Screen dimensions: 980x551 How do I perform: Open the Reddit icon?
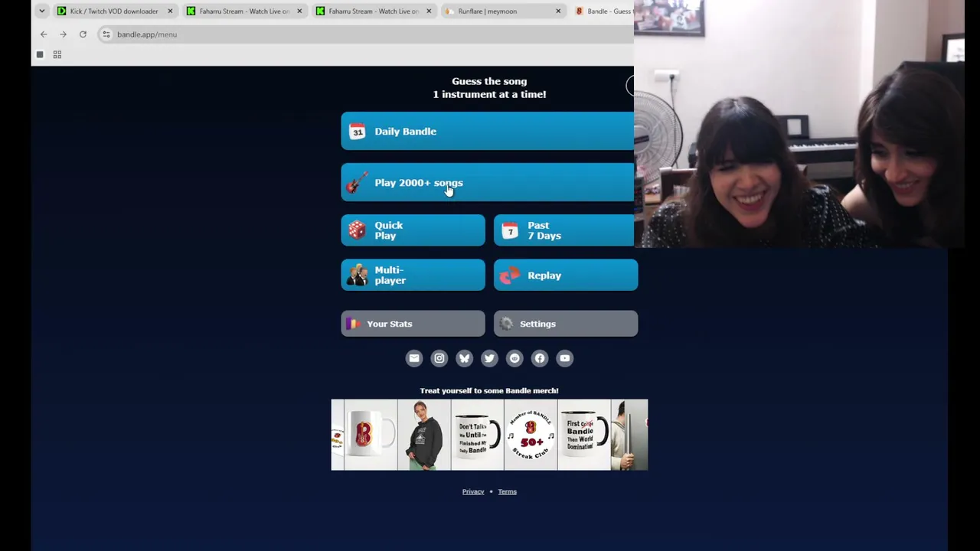tap(514, 358)
